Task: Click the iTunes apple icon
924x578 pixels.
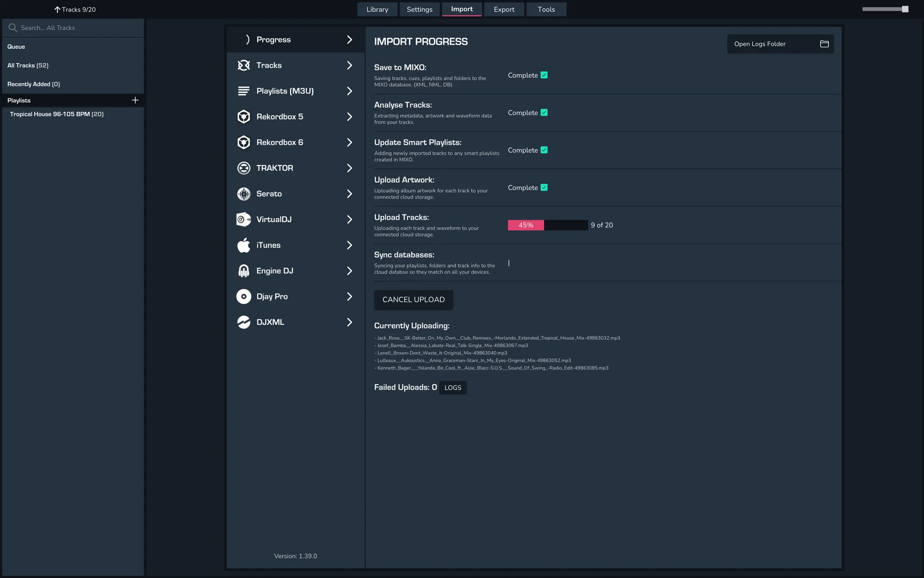Action: [243, 245]
